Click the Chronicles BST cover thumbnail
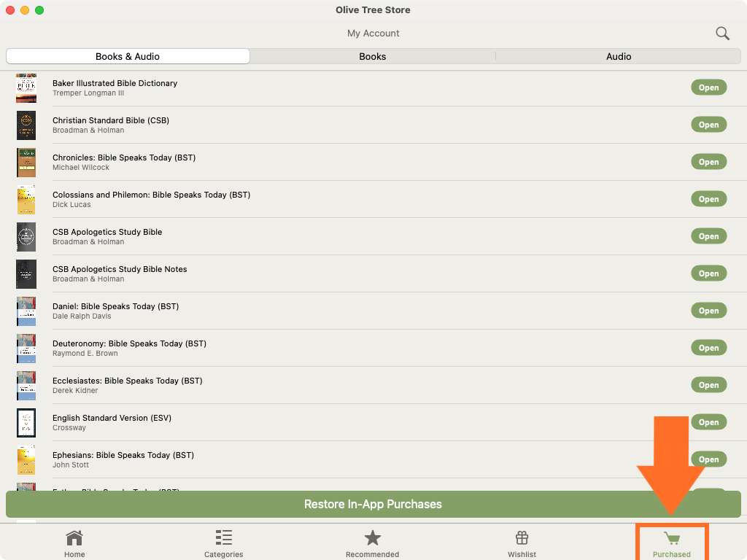The image size is (747, 560). (26, 162)
